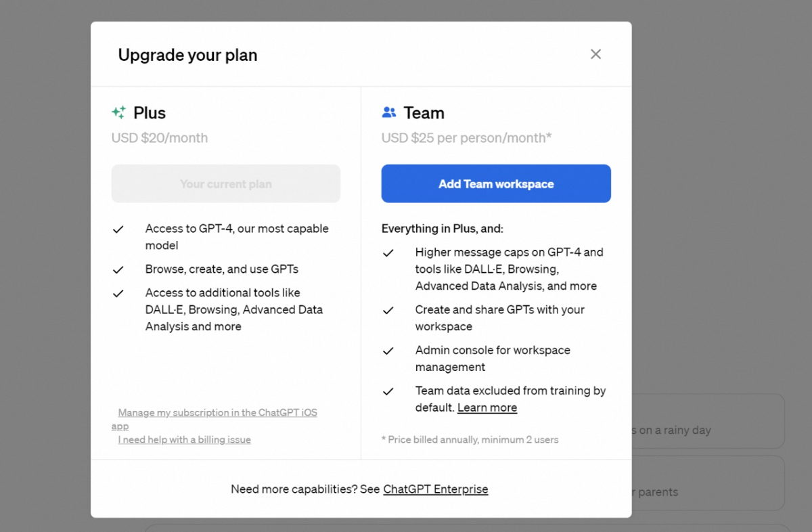Click the Plus sparkle icon

119,113
